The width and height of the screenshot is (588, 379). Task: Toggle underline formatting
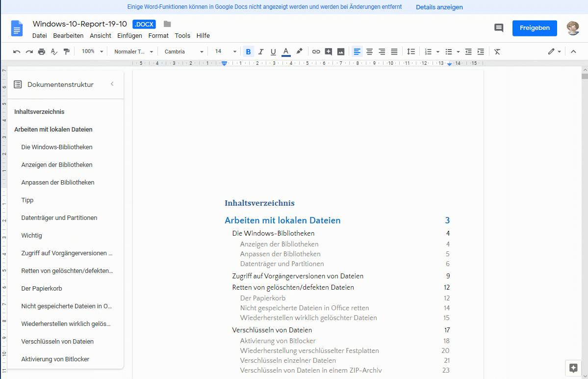[x=273, y=52]
